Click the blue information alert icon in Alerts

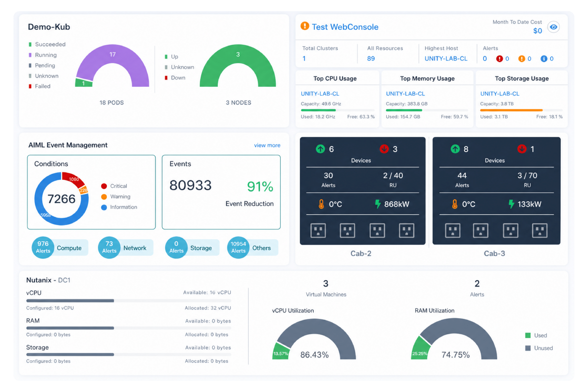[544, 59]
